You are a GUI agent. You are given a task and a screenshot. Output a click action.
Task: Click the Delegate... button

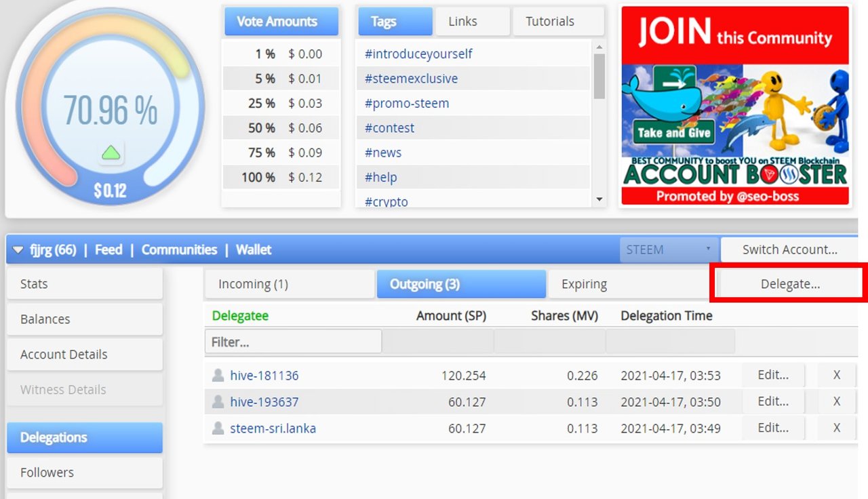(790, 284)
